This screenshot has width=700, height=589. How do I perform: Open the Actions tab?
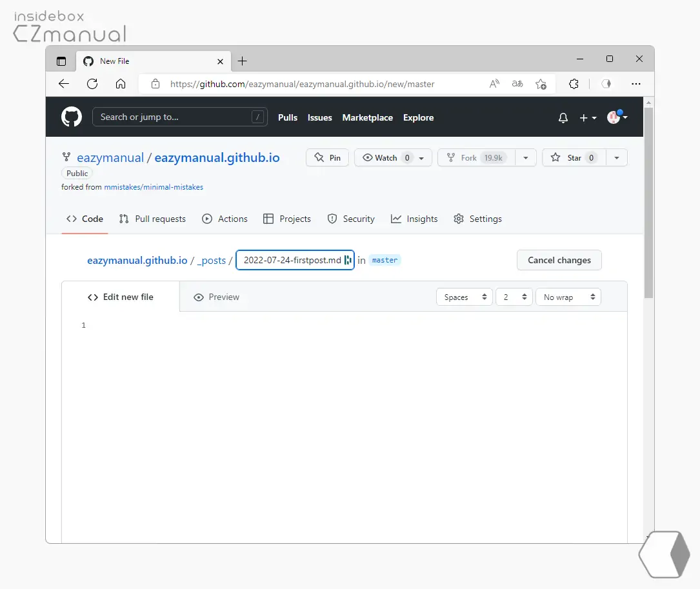(x=225, y=219)
